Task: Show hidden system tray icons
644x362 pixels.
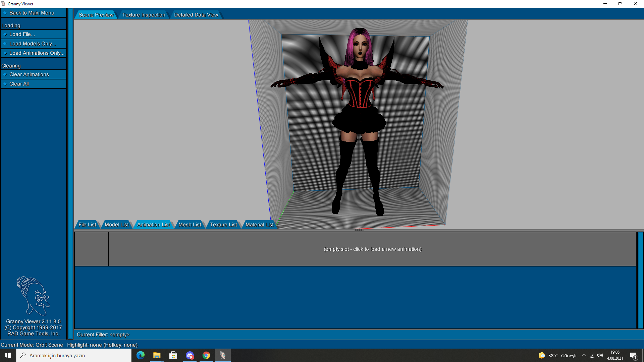Action: pos(584,356)
